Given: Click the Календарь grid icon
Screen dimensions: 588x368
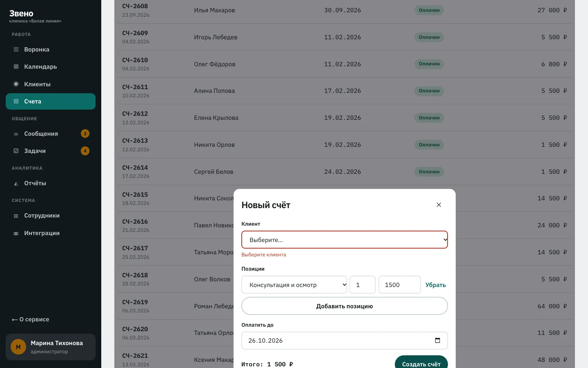Looking at the screenshot, I should point(16,67).
